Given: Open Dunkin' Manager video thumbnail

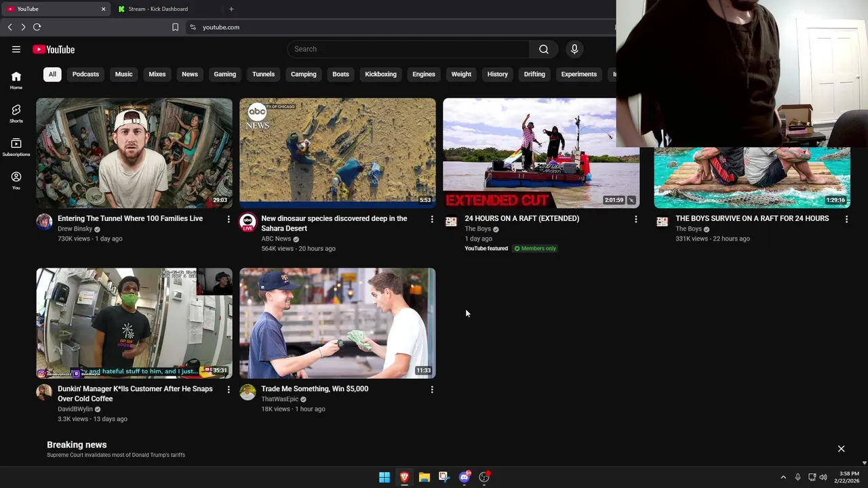Looking at the screenshot, I should coord(134,323).
